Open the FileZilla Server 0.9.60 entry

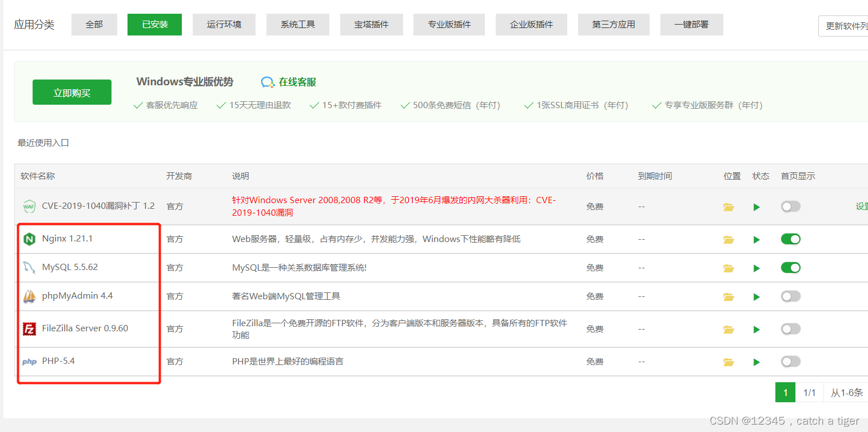point(85,328)
